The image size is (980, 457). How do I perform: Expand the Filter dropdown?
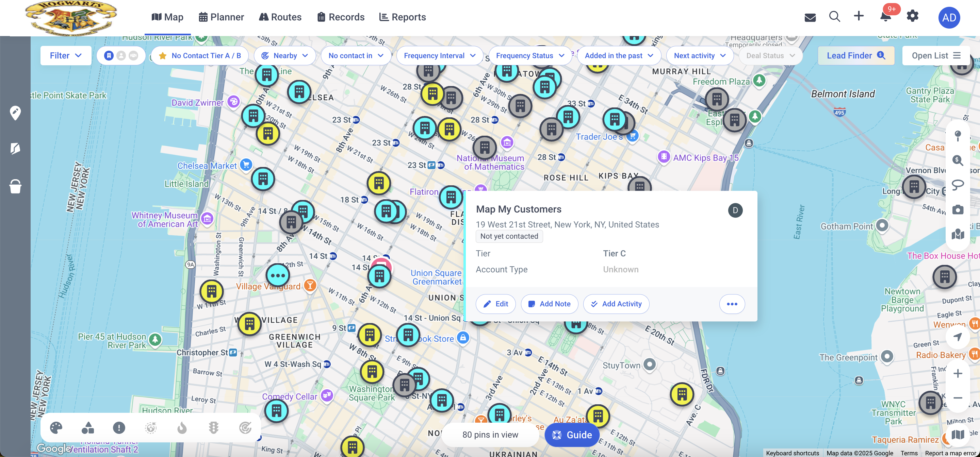pos(66,55)
